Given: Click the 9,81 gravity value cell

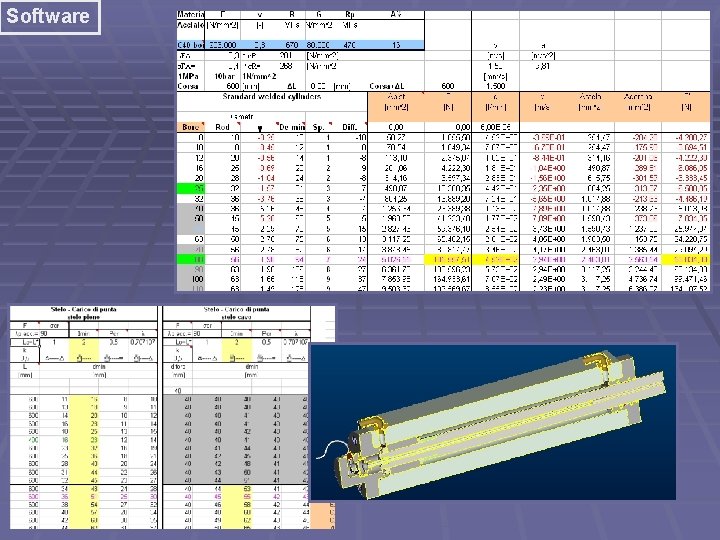Looking at the screenshot, I should click(542, 66).
